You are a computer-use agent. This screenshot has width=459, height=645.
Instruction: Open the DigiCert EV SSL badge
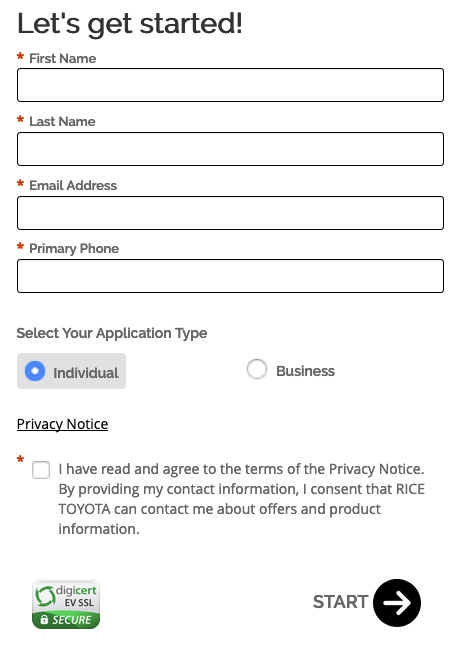pyautogui.click(x=66, y=604)
